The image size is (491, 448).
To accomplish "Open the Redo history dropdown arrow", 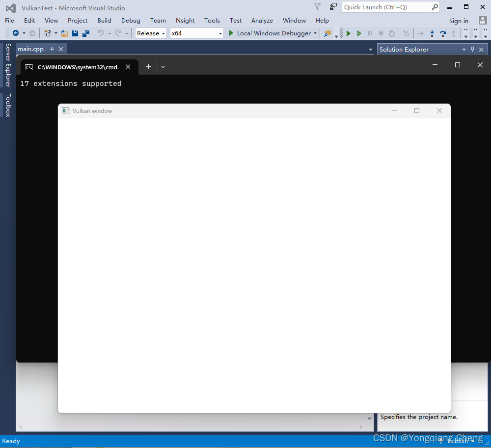I will click(x=127, y=33).
